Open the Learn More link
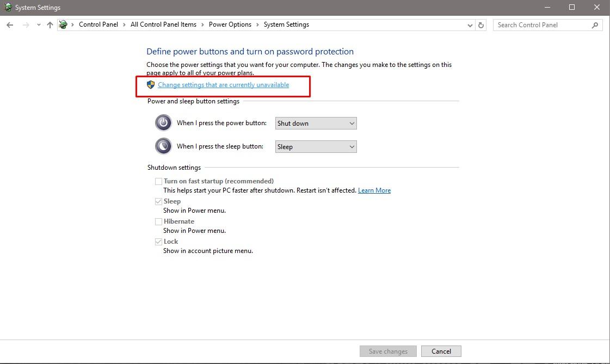610x364 pixels. tap(374, 190)
